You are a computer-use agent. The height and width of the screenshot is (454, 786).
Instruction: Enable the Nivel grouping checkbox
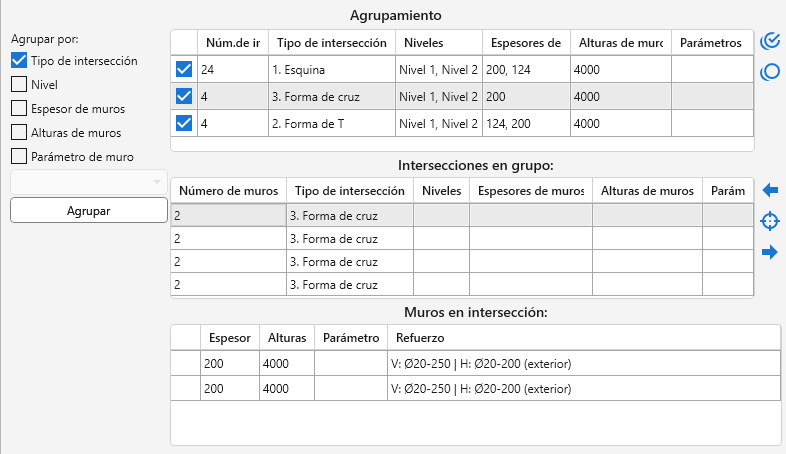click(19, 84)
